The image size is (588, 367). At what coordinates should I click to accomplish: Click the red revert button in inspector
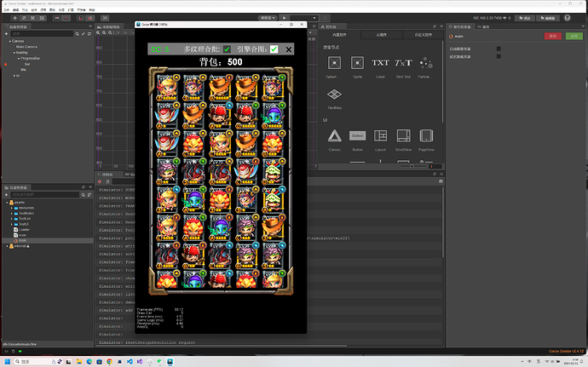[x=553, y=36]
